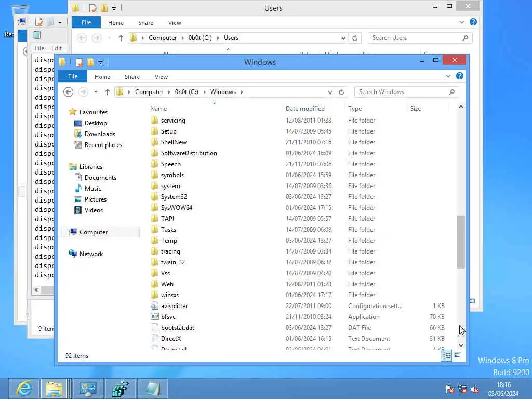This screenshot has height=399, width=532.
Task: Select the bfsvc application icon
Action: (x=155, y=316)
